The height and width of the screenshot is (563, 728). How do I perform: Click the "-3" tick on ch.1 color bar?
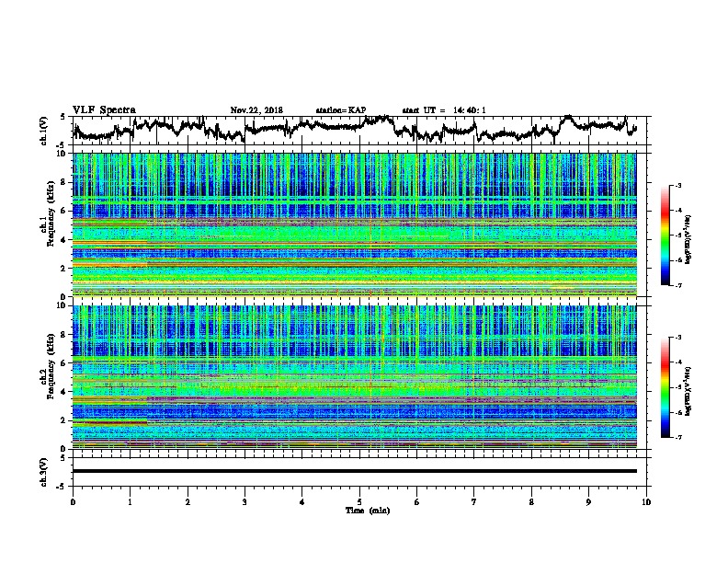point(678,186)
